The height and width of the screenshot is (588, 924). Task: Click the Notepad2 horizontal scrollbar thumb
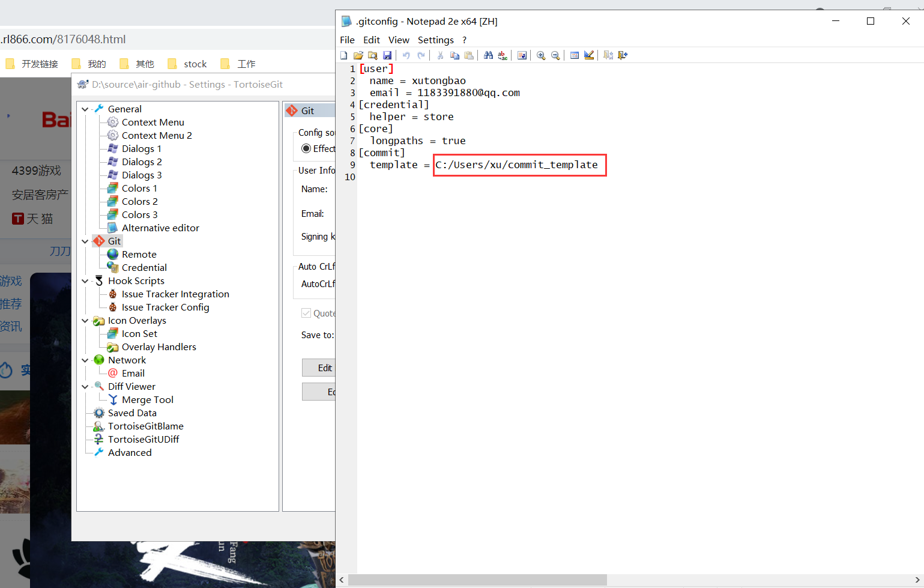click(x=477, y=580)
